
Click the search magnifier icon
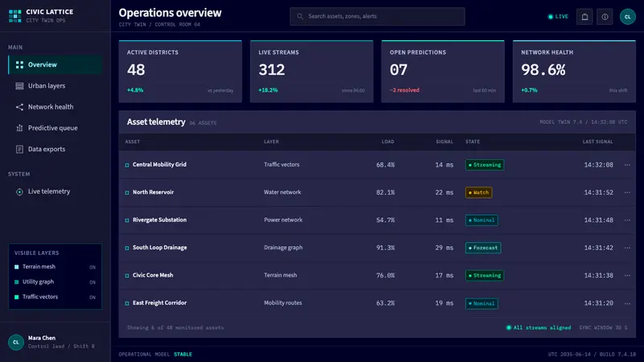(300, 16)
